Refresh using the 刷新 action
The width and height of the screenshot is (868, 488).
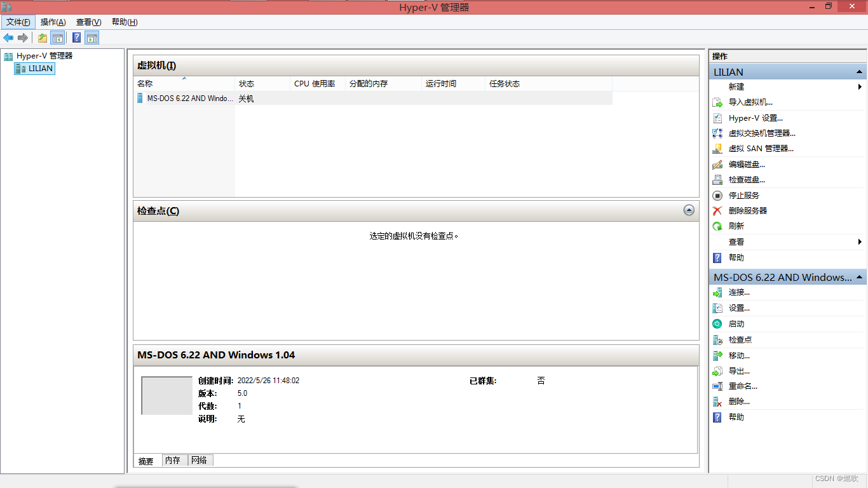pyautogui.click(x=735, y=226)
